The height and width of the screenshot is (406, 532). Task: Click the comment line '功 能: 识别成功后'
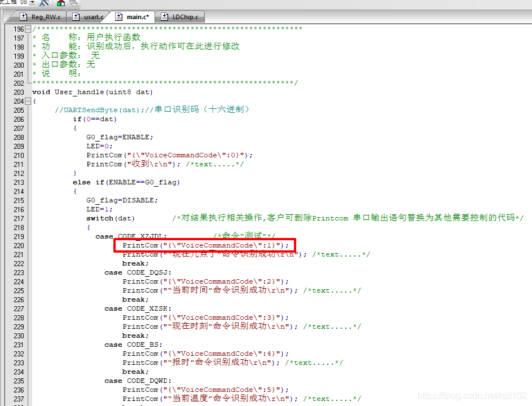pyautogui.click(x=136, y=46)
